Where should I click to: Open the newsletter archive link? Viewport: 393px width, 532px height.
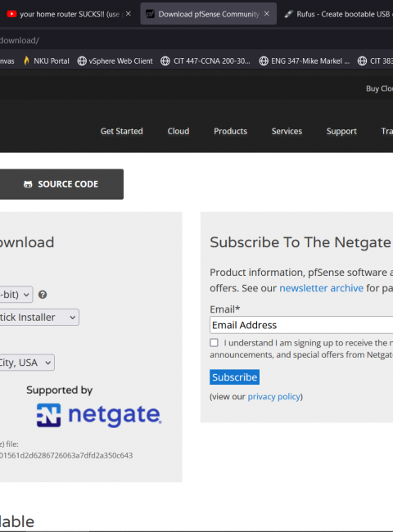322,288
